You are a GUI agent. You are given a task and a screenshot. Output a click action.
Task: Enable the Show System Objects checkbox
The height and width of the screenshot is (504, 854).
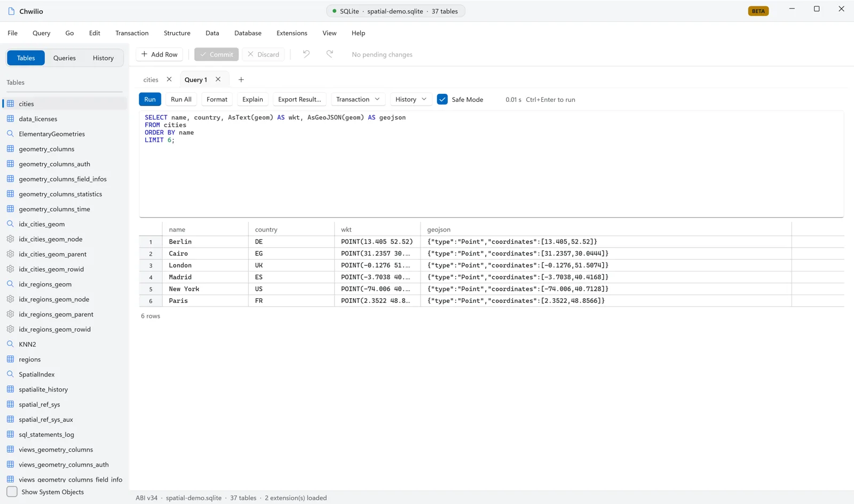[x=12, y=492]
